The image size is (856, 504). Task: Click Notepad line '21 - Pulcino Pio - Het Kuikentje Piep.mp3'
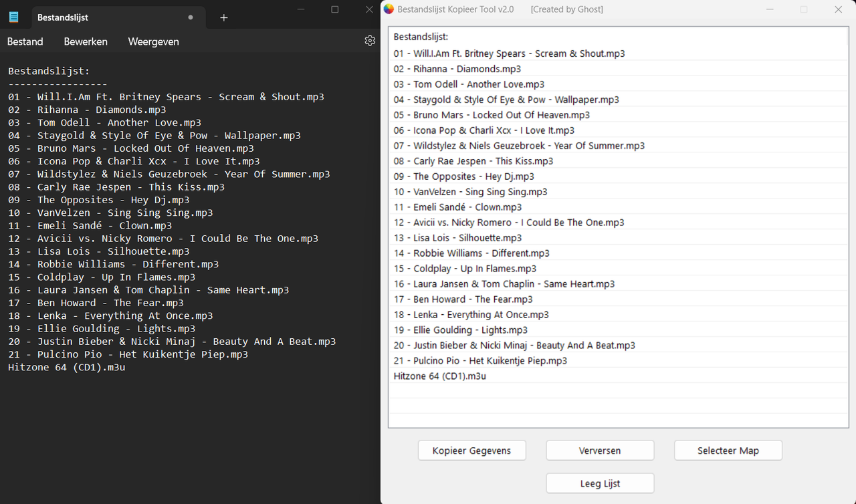[x=128, y=354]
